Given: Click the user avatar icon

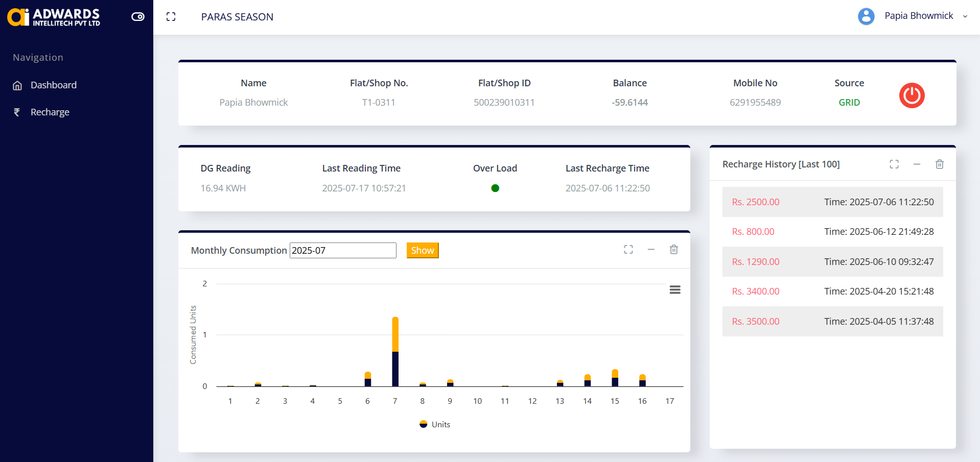Looking at the screenshot, I should coord(866,16).
